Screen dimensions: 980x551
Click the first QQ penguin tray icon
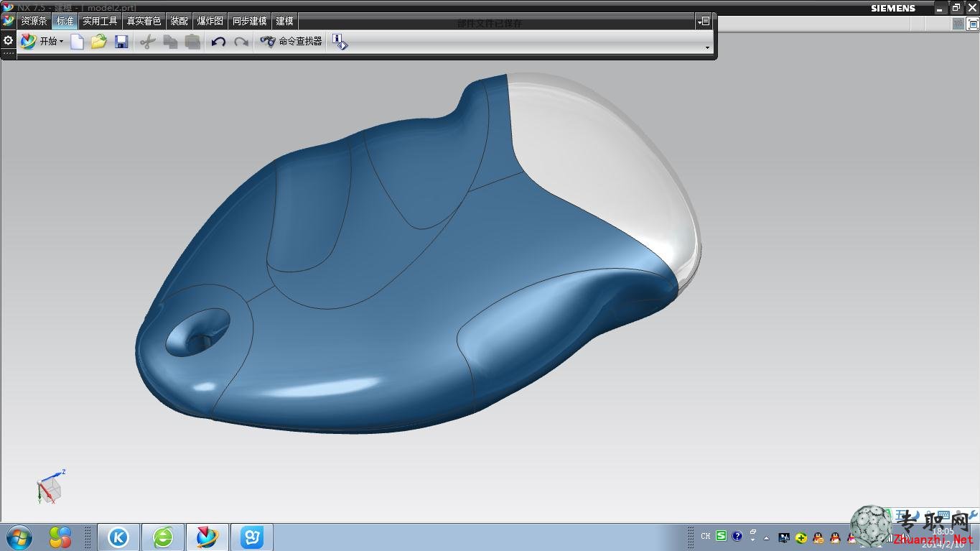(x=818, y=537)
